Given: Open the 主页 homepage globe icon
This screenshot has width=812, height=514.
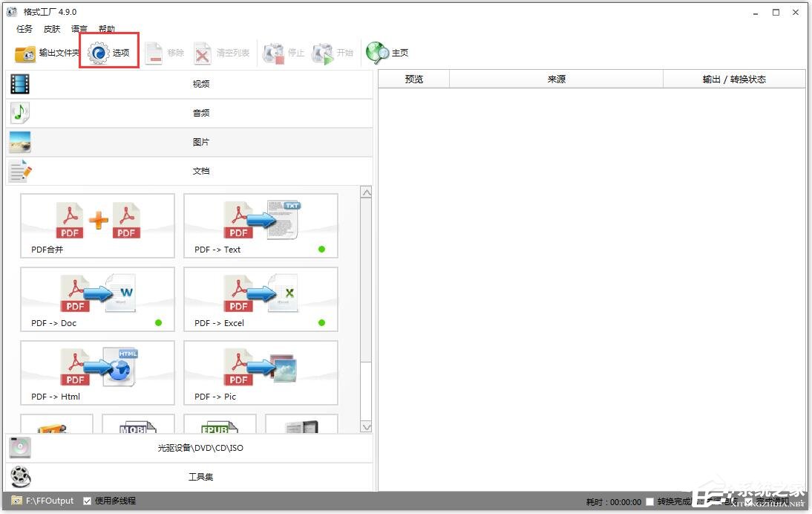Looking at the screenshot, I should coord(377,53).
